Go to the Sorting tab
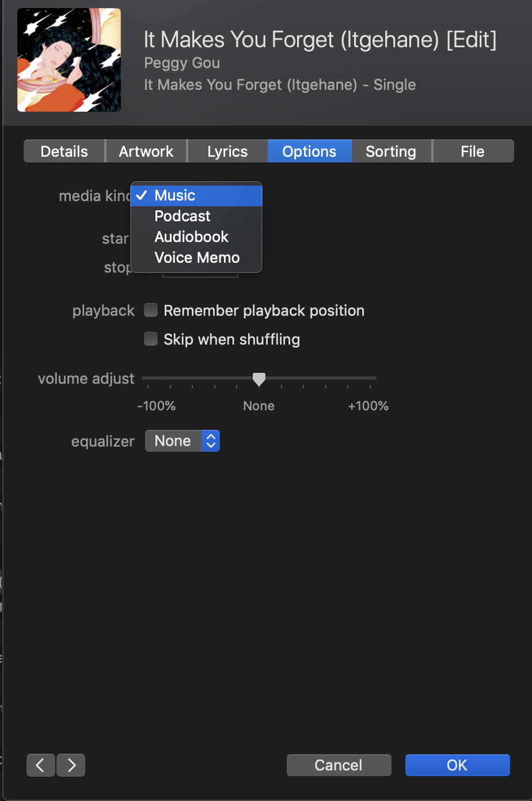This screenshot has height=801, width=532. click(x=391, y=152)
